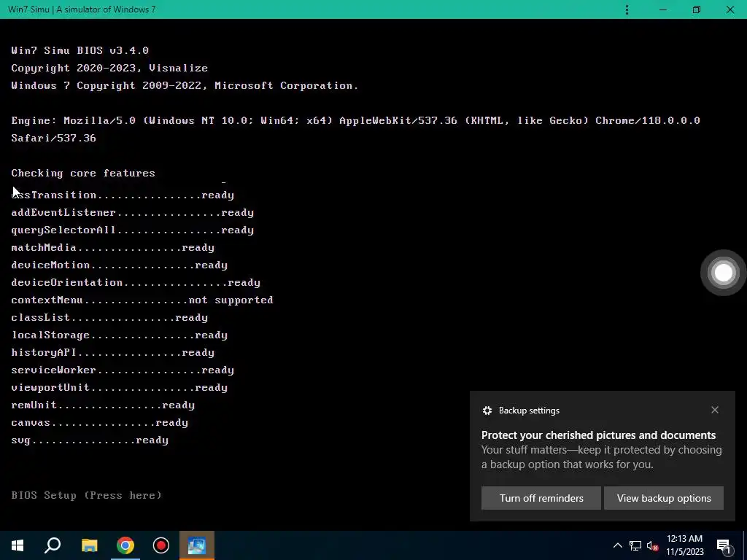Open the Win7 Simu three-dot menu

coord(627,9)
